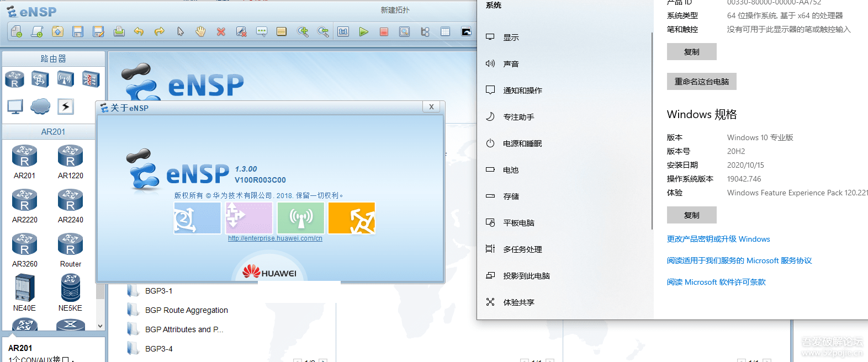The height and width of the screenshot is (362, 868).
Task: Pick the NE5KE device
Action: pyautogui.click(x=71, y=293)
